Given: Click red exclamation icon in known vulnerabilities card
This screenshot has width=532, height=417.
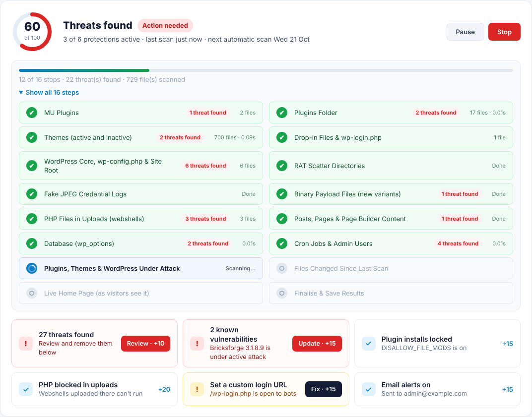Looking at the screenshot, I should coord(197,344).
